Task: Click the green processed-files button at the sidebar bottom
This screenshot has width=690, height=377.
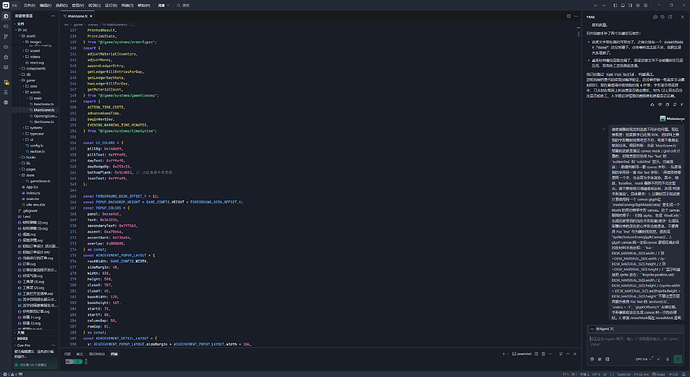Action: pyautogui.click(x=35, y=365)
